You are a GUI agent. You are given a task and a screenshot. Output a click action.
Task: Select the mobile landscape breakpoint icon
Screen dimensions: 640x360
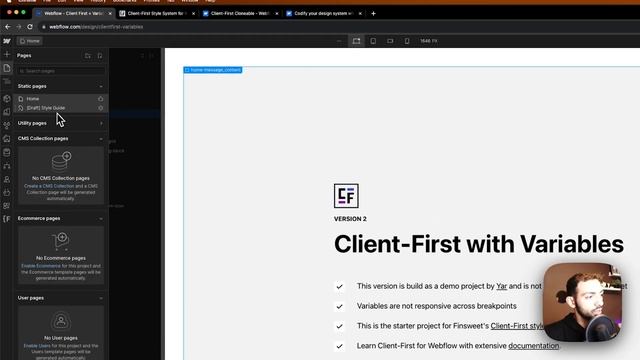(390, 41)
